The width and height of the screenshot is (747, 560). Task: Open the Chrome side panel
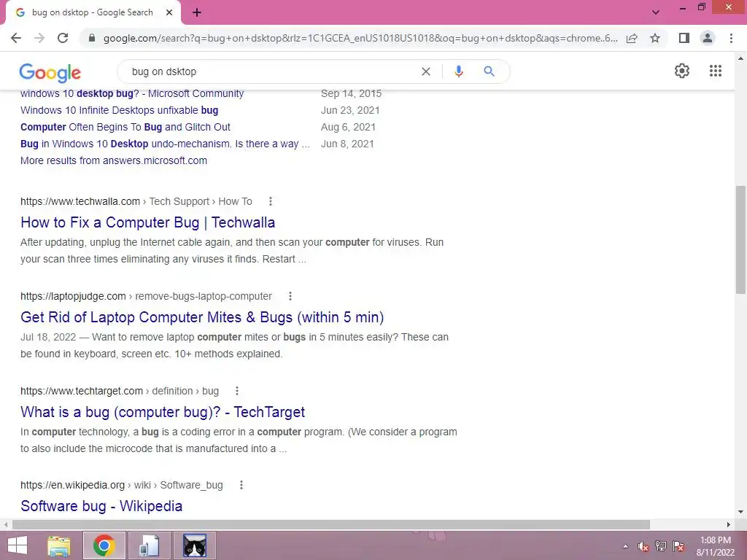tap(684, 38)
